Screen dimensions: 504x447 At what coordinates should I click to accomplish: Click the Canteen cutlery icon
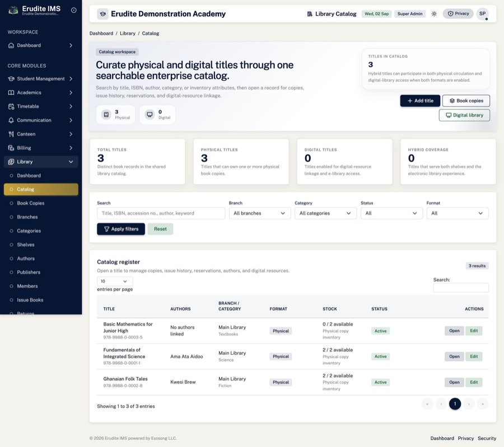point(11,134)
